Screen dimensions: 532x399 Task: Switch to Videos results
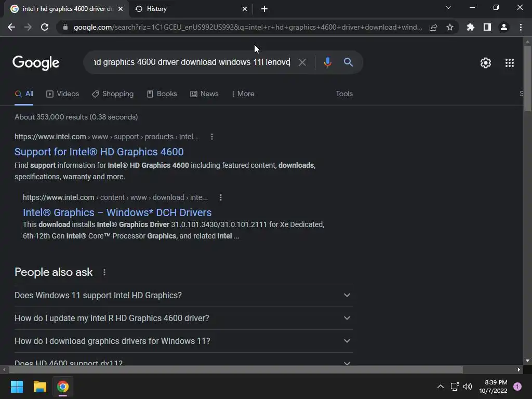click(x=63, y=94)
